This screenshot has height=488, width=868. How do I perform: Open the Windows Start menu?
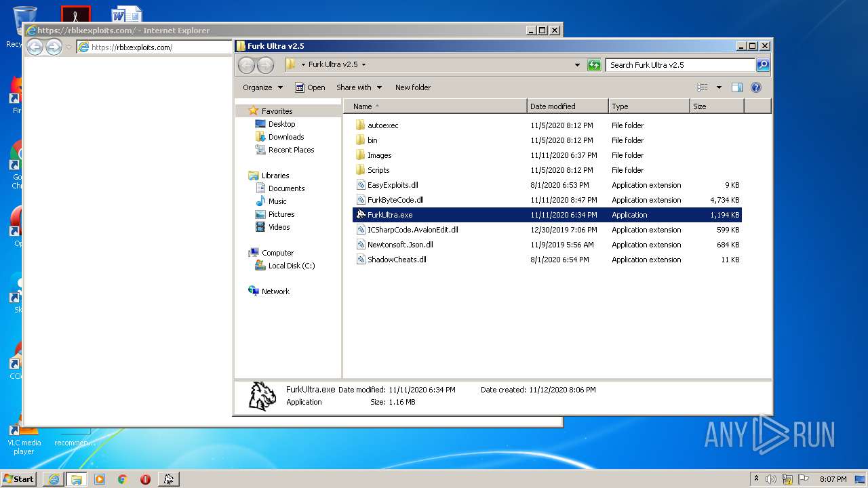point(19,479)
